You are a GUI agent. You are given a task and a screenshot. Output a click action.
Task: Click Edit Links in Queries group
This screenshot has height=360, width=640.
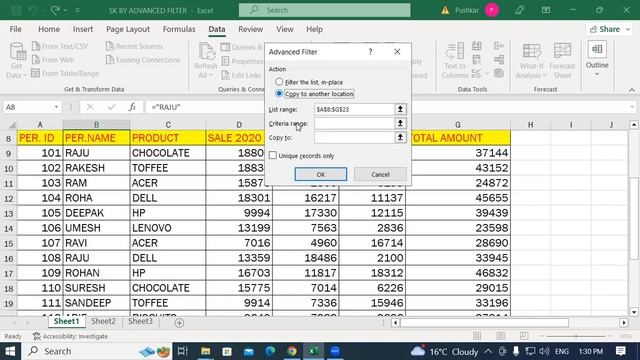tap(241, 75)
